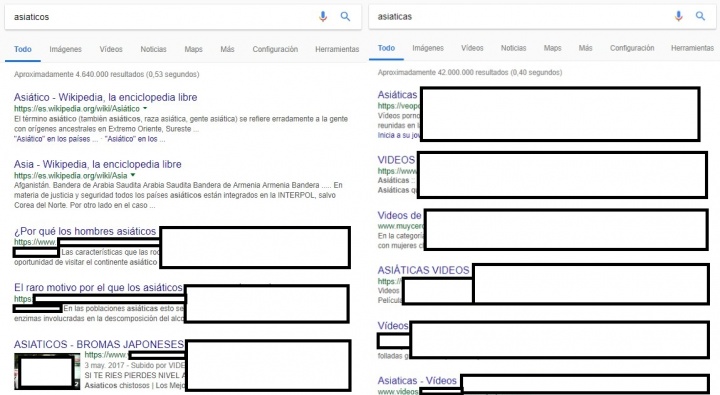Click the magnifier icon in 'asiaticos' search box
Screen dimensions: 720x395
coord(345,17)
